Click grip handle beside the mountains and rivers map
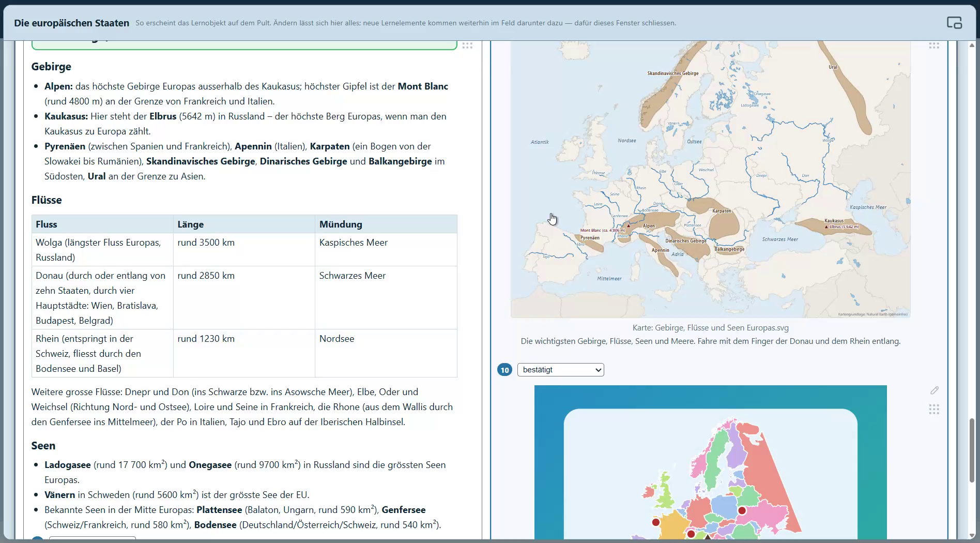The width and height of the screenshot is (980, 543). (x=934, y=46)
